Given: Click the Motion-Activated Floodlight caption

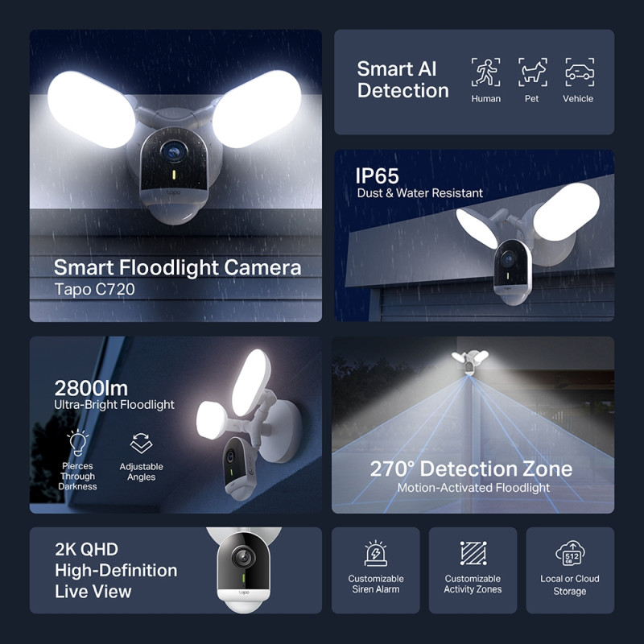Looking at the screenshot, I should [473, 488].
